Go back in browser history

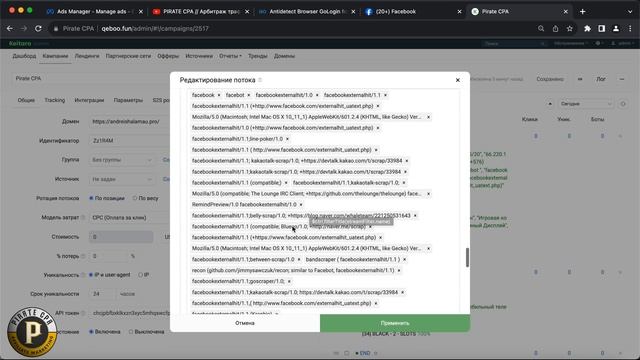pos(10,29)
